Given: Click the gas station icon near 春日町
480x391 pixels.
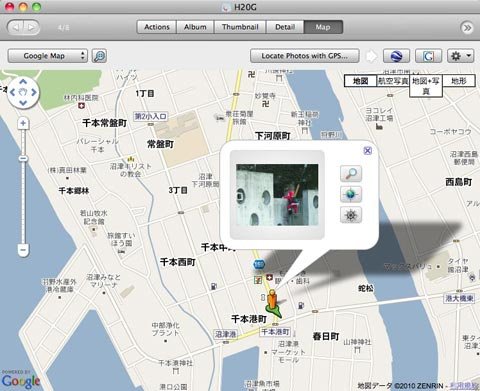Looking at the screenshot, I should (x=301, y=305).
